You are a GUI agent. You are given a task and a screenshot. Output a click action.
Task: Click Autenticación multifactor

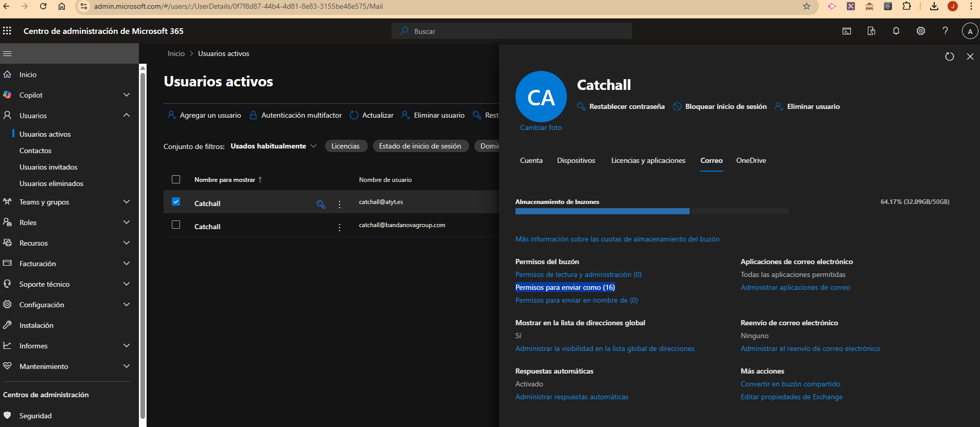pyautogui.click(x=296, y=115)
